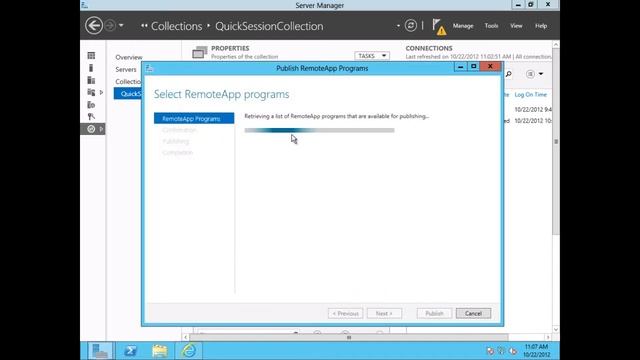Close the Publish RemoteApp Programs dialog

tap(490, 67)
